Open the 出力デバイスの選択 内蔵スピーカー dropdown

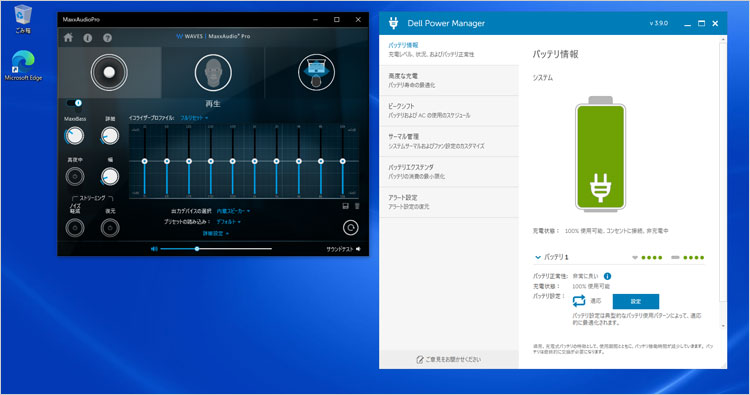(x=233, y=211)
